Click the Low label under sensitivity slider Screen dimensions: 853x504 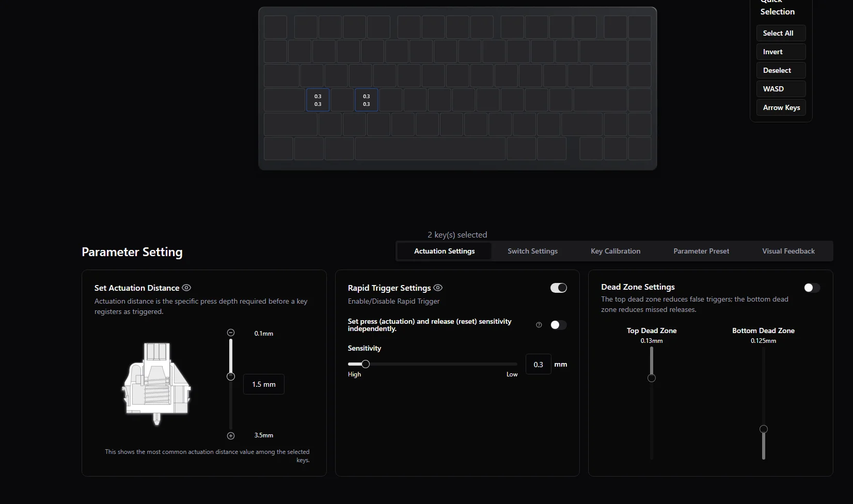512,374
